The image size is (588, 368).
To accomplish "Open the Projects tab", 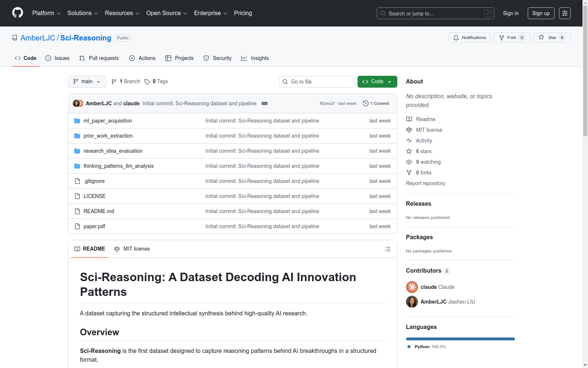I will tap(179, 58).
